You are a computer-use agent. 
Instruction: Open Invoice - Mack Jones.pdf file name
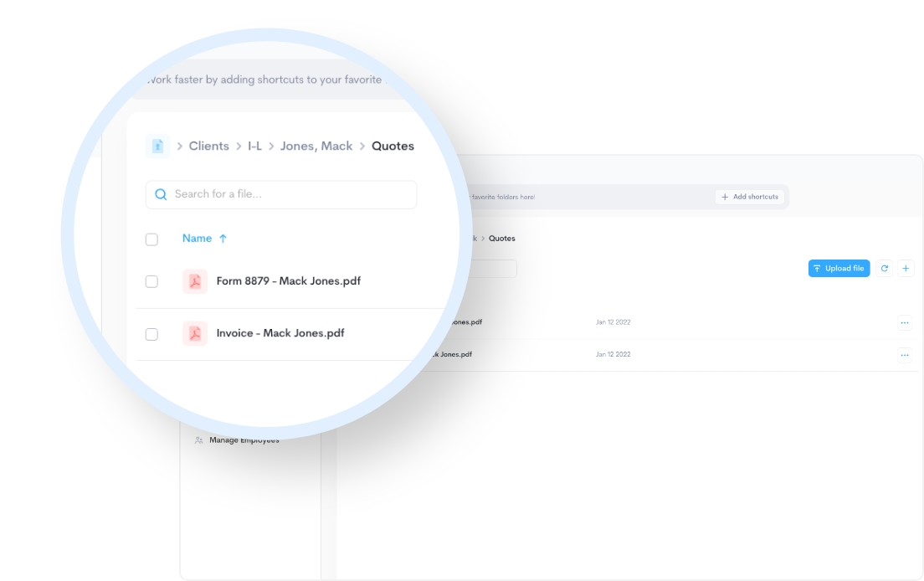point(280,333)
